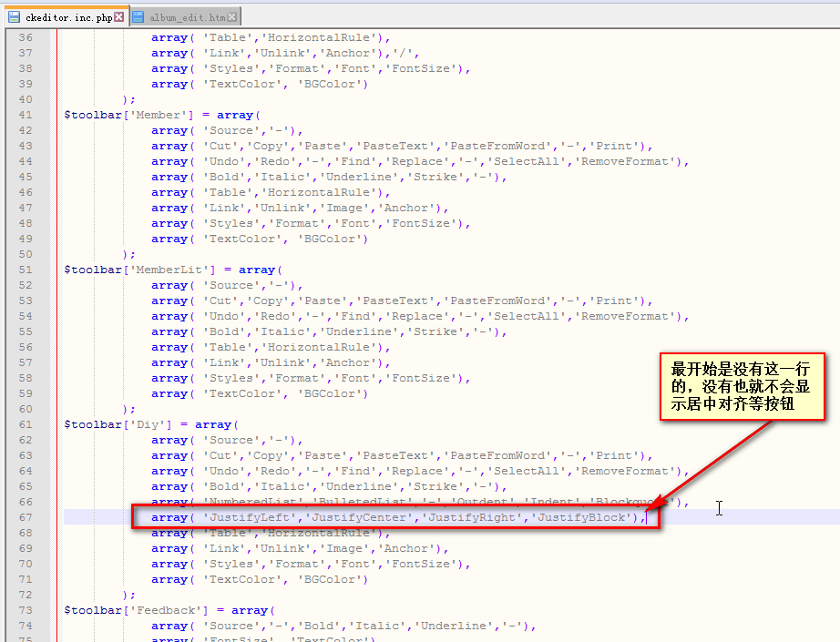Image resolution: width=840 pixels, height=642 pixels.
Task: Click 'Font' on line 58
Action: (x=355, y=379)
